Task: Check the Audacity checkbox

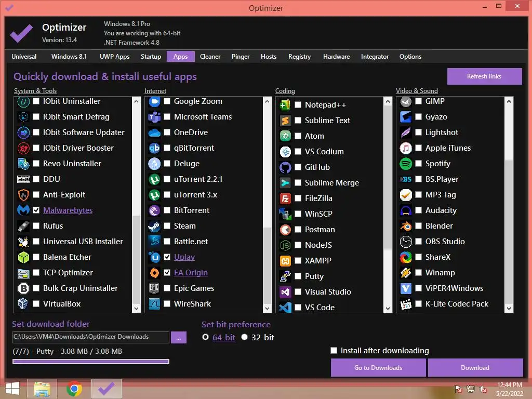Action: point(419,210)
